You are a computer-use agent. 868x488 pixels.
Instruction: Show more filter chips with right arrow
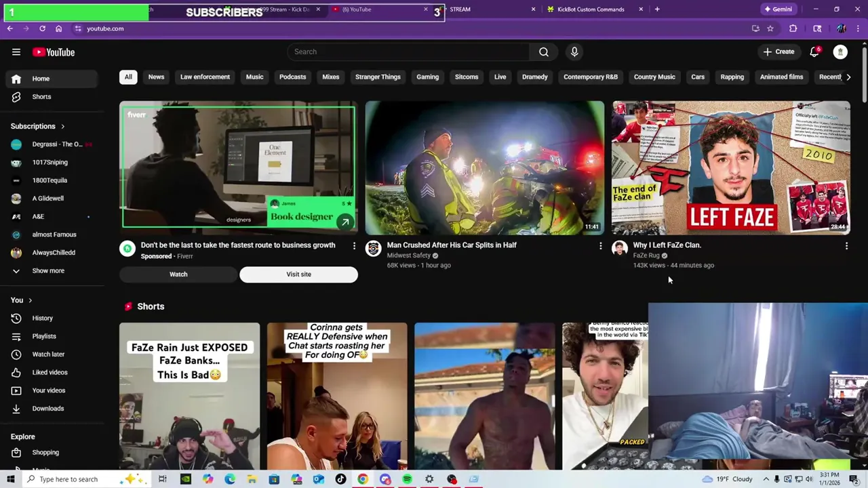tap(848, 77)
